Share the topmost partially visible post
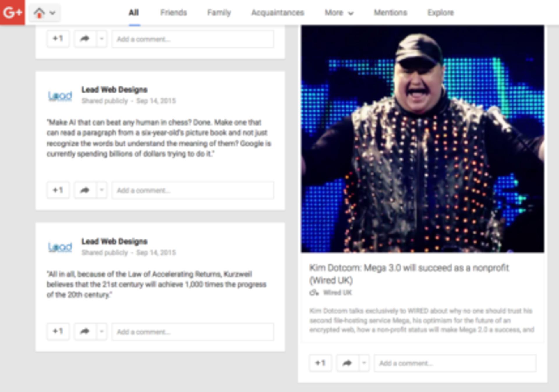The image size is (559, 392). coord(85,39)
